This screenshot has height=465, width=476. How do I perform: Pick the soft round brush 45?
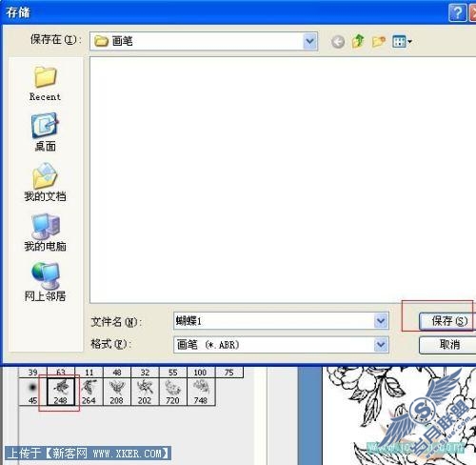pos(33,392)
